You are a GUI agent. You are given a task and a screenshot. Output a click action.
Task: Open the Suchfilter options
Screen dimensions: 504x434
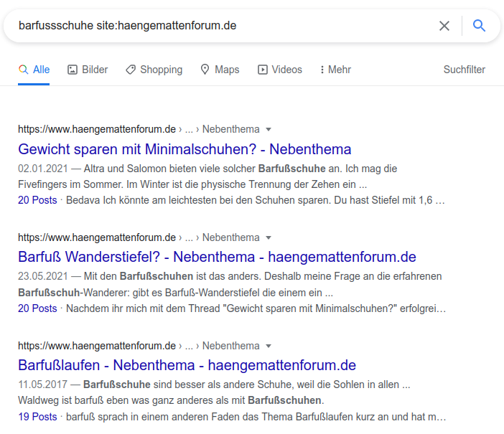tap(464, 70)
